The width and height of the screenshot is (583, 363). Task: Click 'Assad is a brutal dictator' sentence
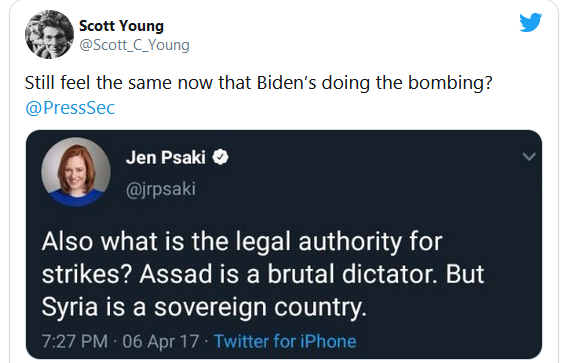tap(289, 274)
